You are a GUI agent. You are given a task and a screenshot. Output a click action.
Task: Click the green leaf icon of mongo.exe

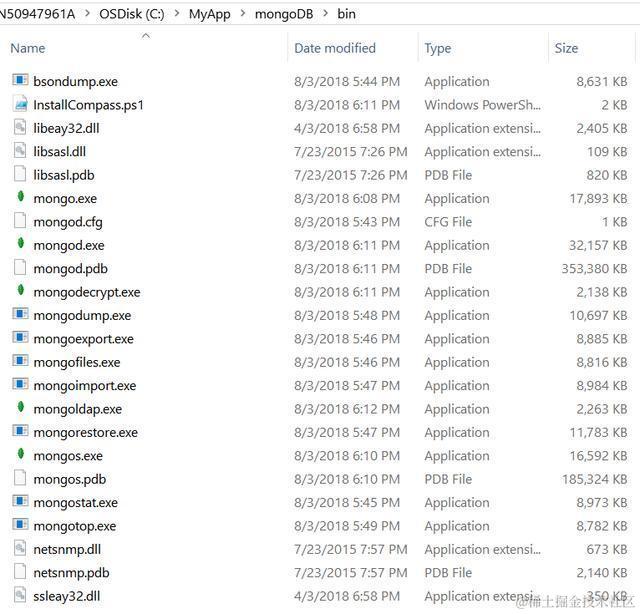point(21,197)
